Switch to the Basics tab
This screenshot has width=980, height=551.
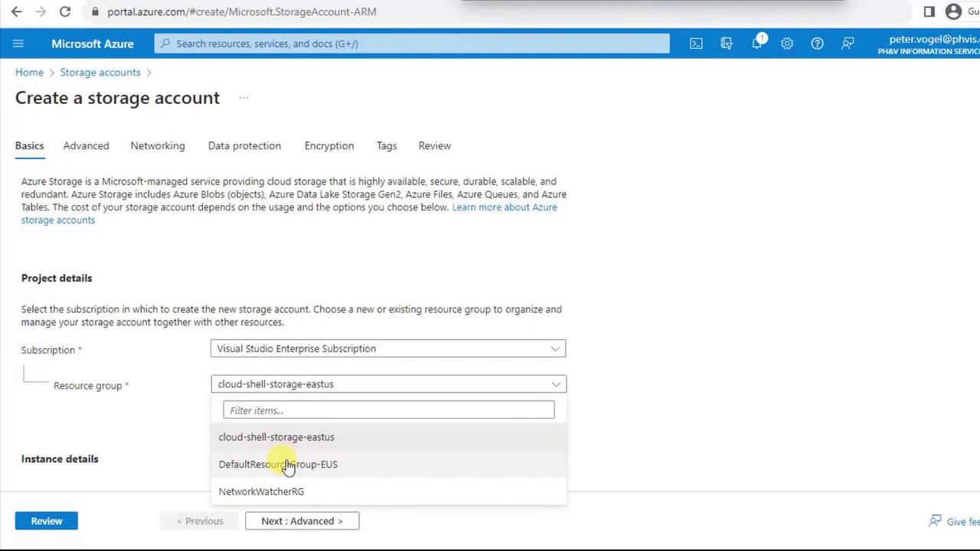tap(29, 145)
